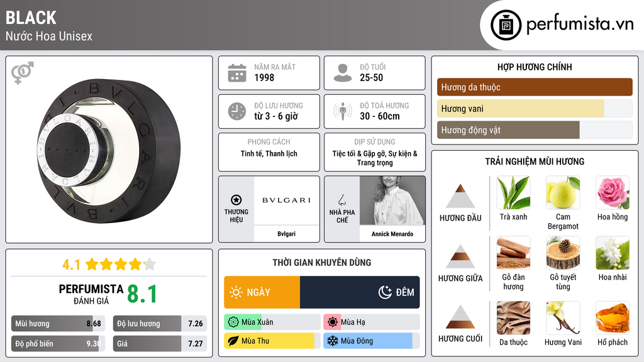
Task: Click the Gỗ tuyết tùng note image
Action: (563, 253)
